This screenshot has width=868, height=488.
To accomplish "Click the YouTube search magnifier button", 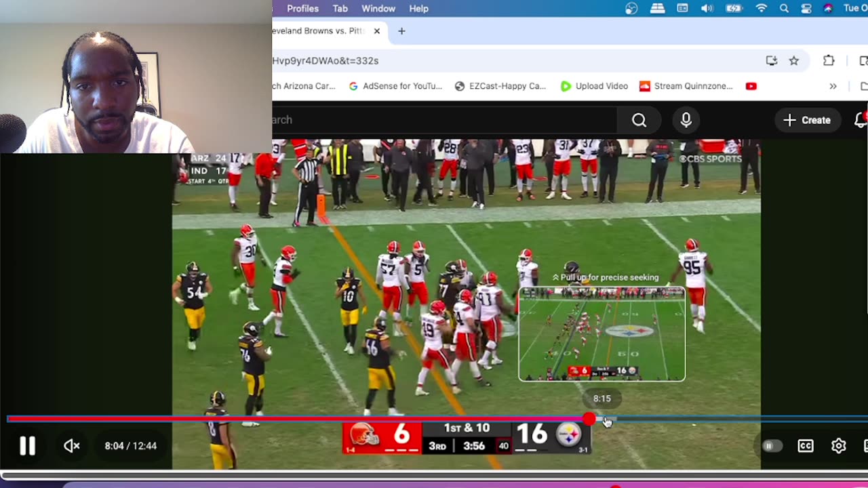I will (639, 120).
